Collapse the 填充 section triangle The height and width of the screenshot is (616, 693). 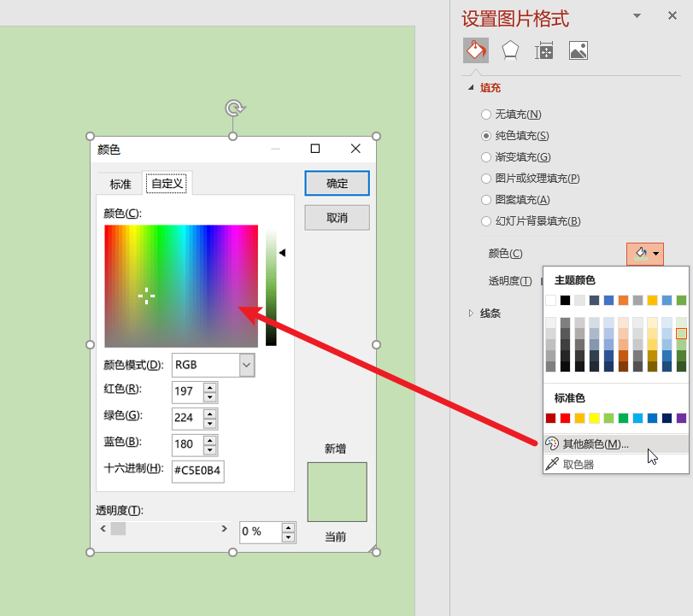pos(471,87)
